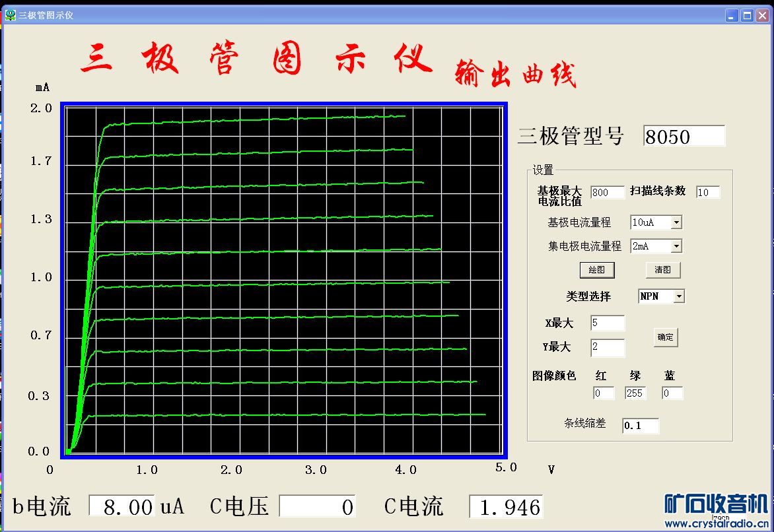Click the 蓝 color value field
The image size is (774, 532).
(x=672, y=393)
